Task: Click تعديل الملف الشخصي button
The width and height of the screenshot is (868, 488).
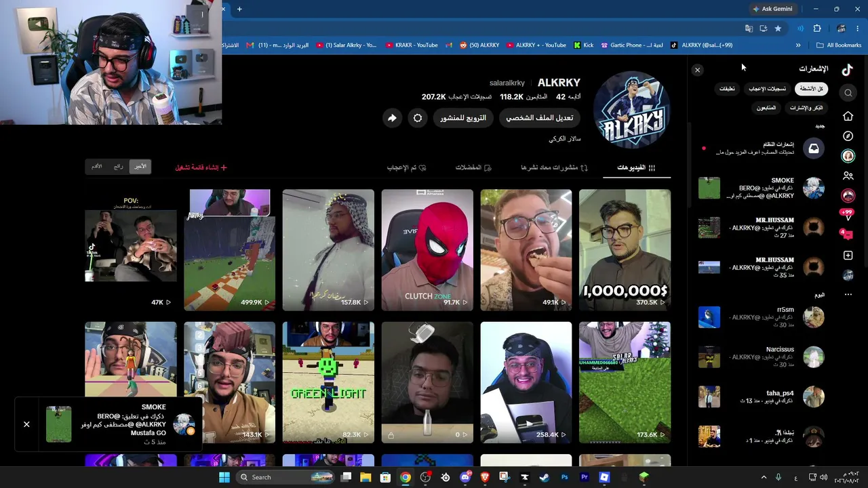Action: click(540, 118)
